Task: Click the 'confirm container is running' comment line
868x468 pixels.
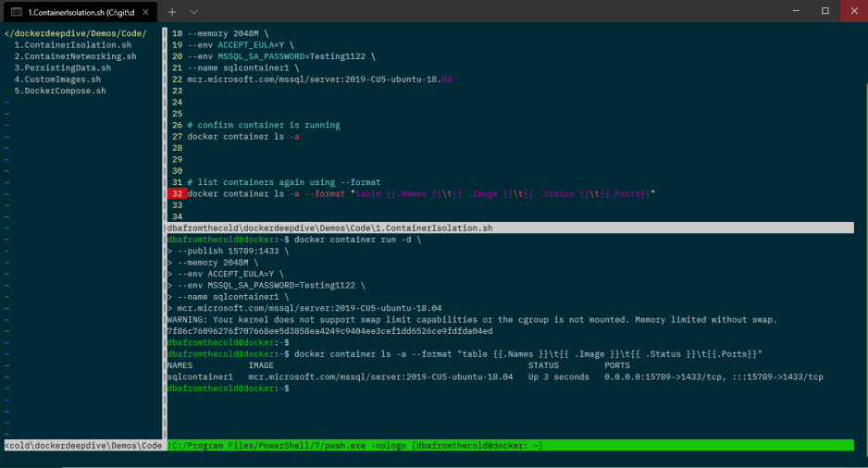Action: click(x=264, y=125)
